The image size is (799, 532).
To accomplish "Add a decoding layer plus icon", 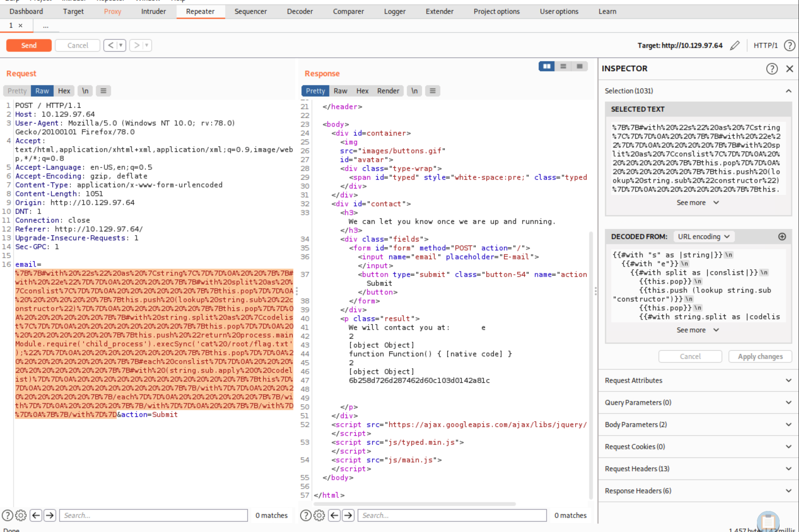I will coord(782,237).
